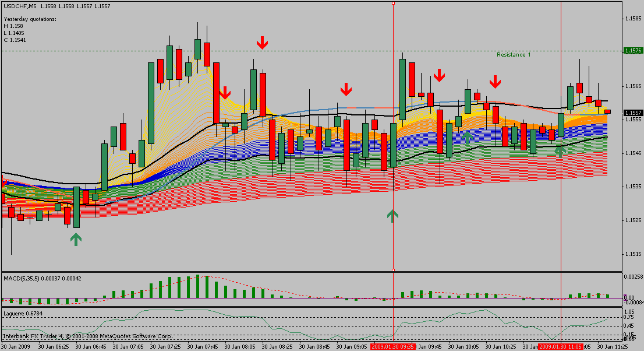Click the green 1.1576 resistance price tag
The image size is (644, 351).
click(x=634, y=51)
